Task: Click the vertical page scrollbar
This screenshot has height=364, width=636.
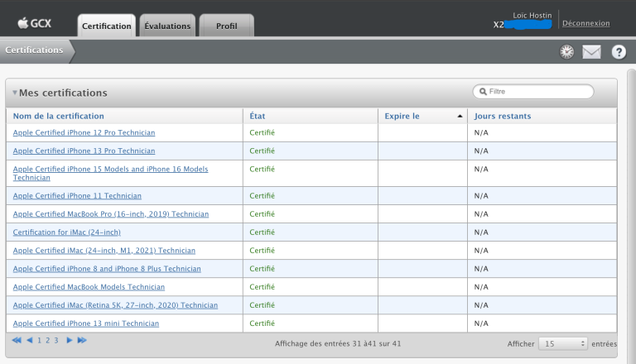Action: [631, 217]
